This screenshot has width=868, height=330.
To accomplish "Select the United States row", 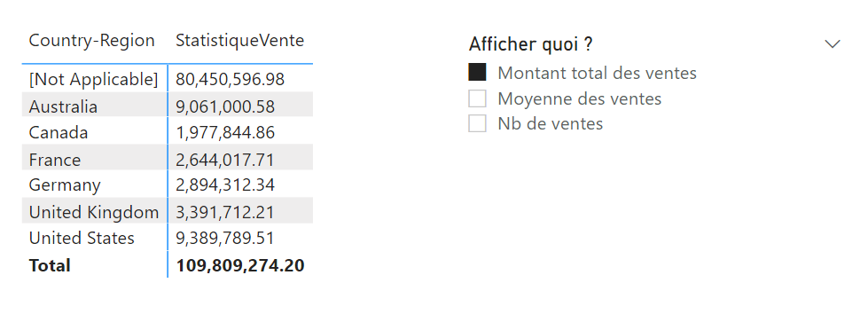I will [x=168, y=238].
